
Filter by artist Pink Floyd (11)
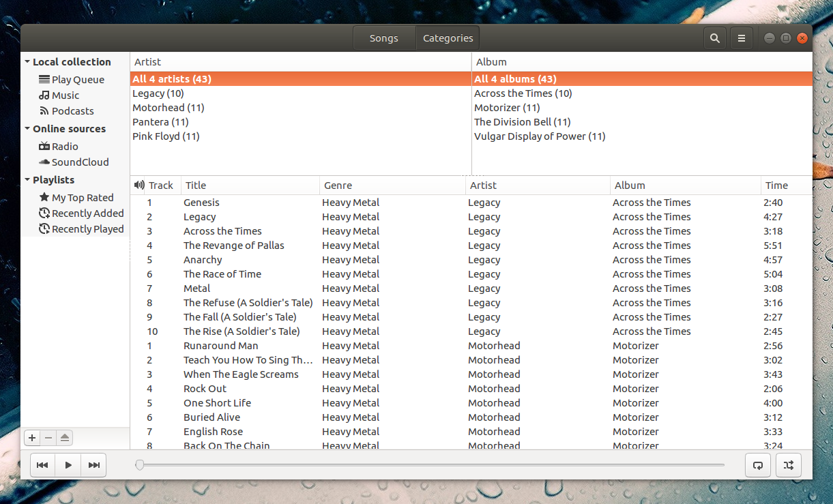coord(301,136)
